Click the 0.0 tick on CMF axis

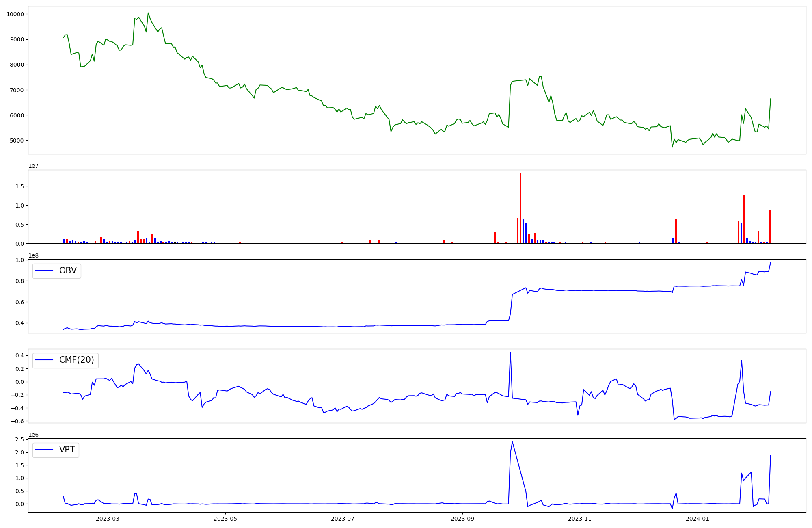tap(19, 382)
